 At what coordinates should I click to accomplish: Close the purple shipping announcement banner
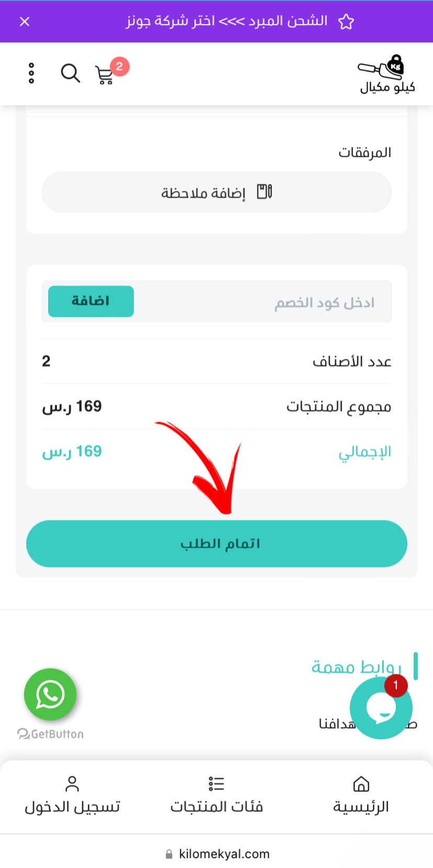point(25,21)
